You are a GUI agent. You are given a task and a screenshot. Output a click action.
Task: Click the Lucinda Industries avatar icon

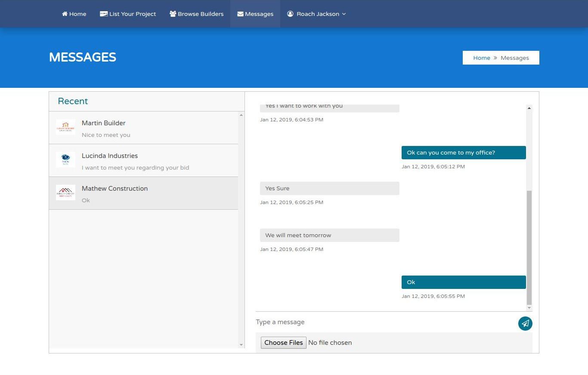[65, 160]
